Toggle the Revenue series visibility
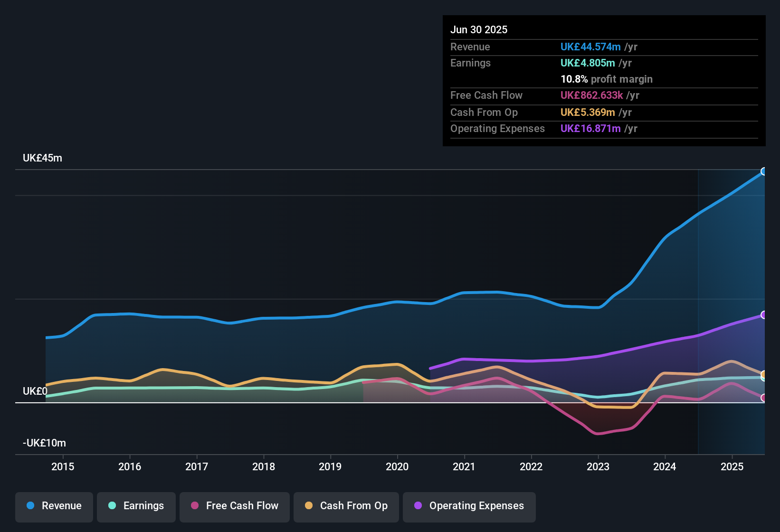Image resolution: width=780 pixels, height=532 pixels. 54,507
